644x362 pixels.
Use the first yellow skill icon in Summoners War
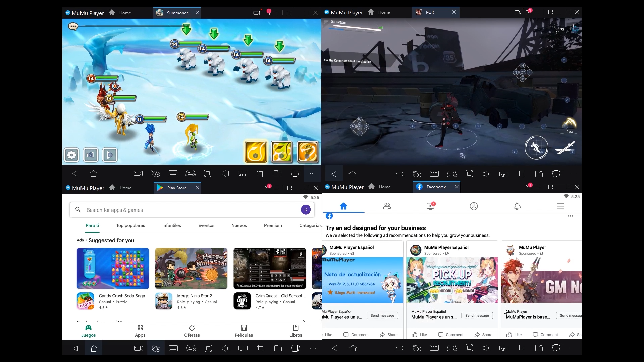point(256,152)
